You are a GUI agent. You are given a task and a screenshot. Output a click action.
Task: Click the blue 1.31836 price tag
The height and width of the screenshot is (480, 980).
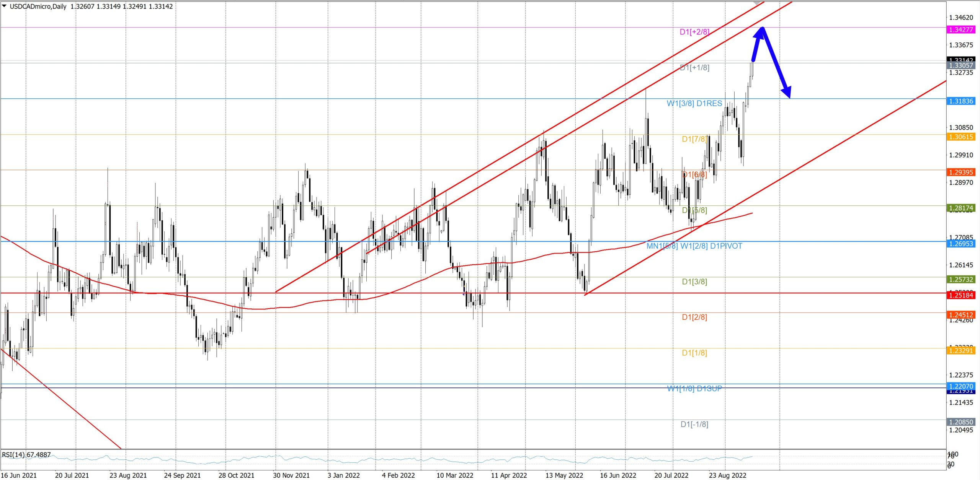961,101
